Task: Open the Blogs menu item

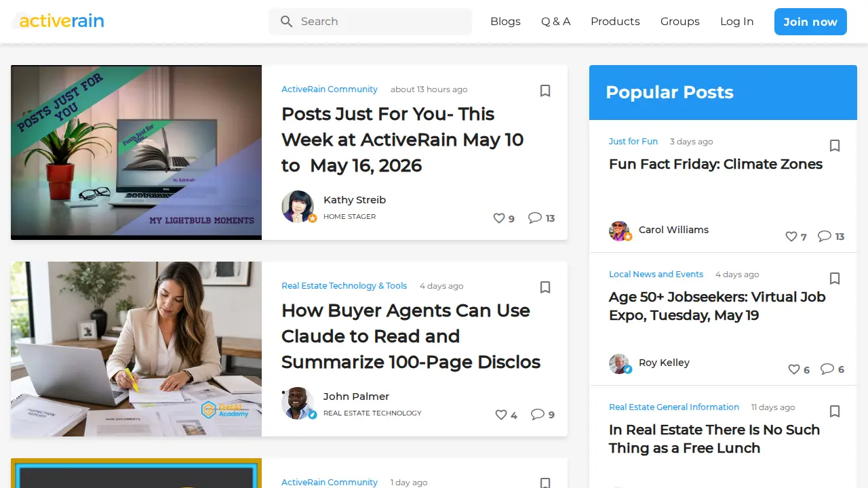Action: click(x=505, y=22)
